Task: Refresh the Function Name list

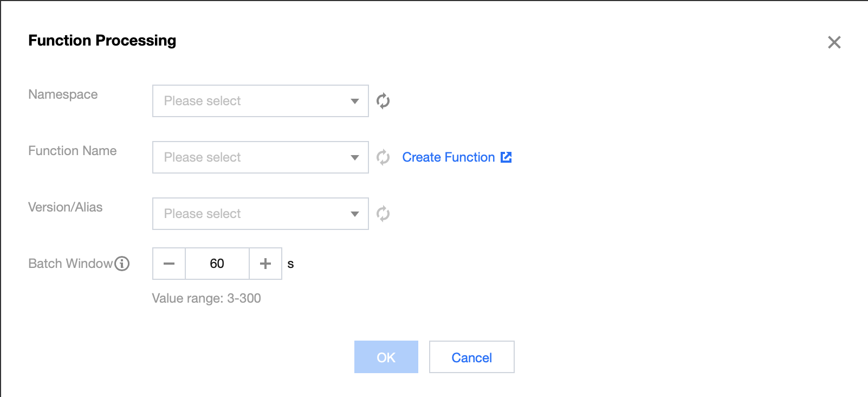Action: [383, 157]
